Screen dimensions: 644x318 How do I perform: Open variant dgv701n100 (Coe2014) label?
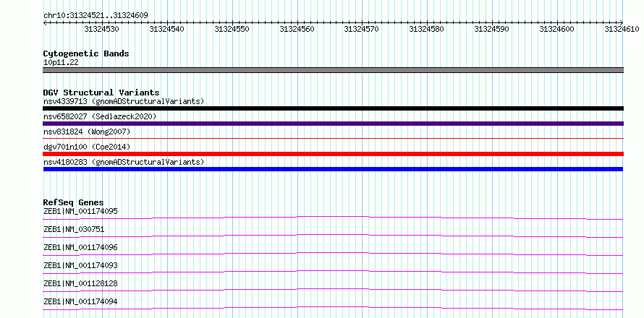87,147
